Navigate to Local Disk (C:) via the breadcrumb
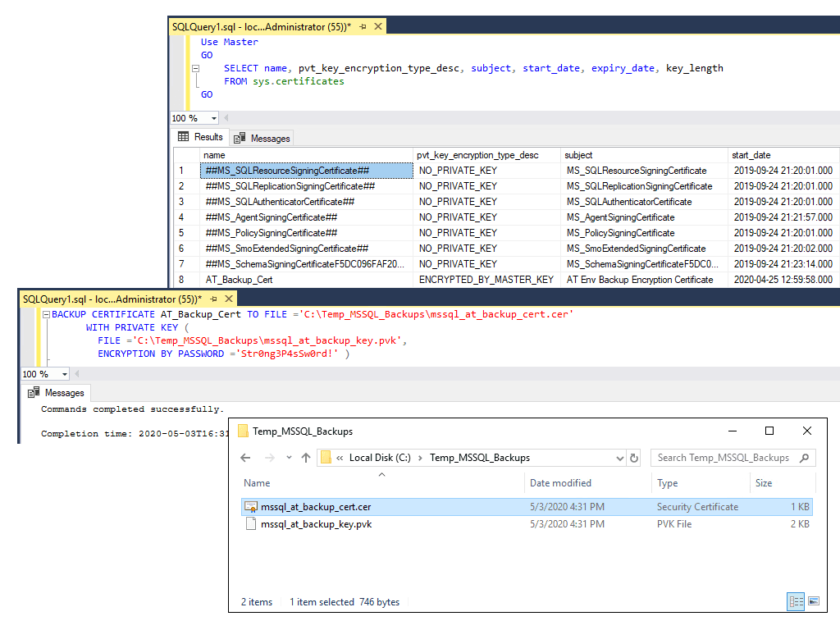The height and width of the screenshot is (630, 840). point(380,458)
